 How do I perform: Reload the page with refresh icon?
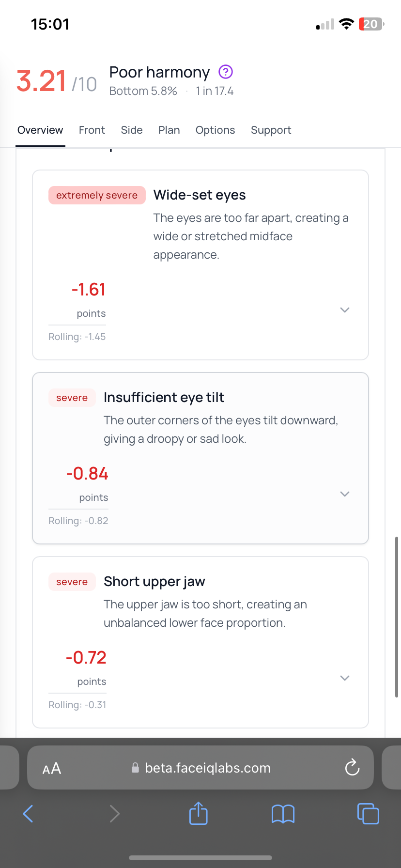coord(352,768)
